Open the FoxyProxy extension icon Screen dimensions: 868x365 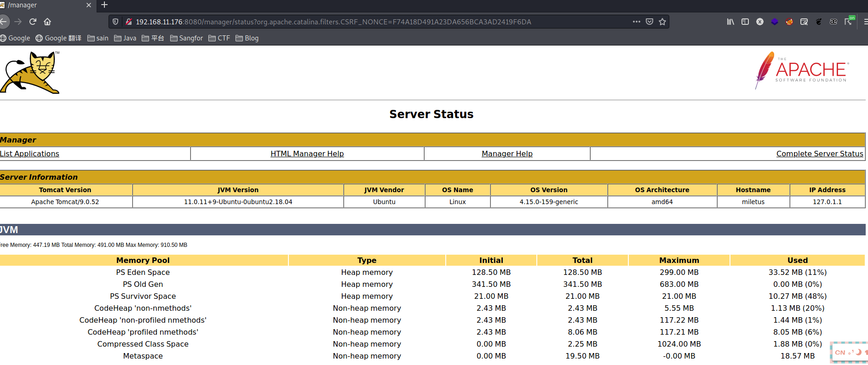[x=789, y=22]
